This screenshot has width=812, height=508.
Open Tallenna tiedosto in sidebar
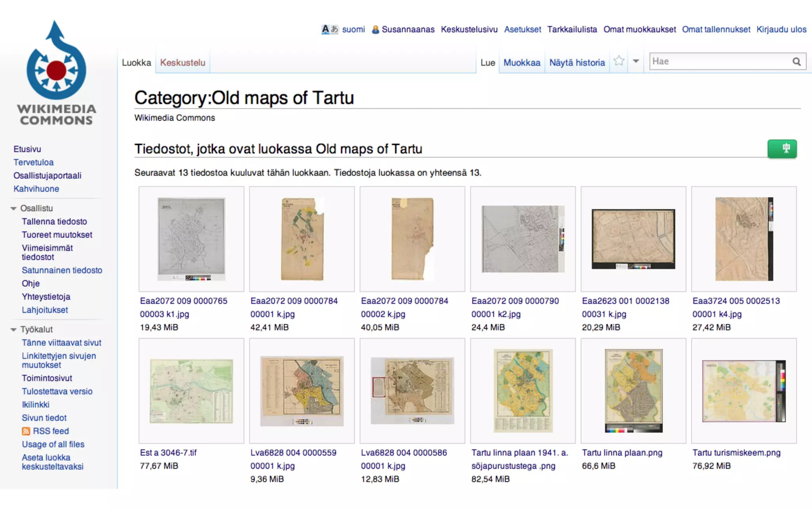click(54, 221)
